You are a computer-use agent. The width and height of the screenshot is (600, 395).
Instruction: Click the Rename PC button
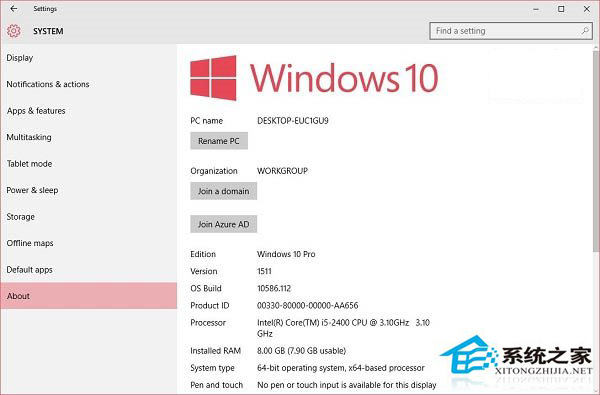pos(219,141)
